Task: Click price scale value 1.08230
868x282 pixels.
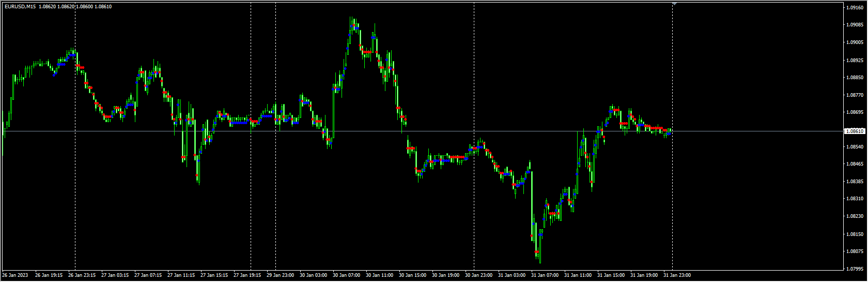Action: pyautogui.click(x=856, y=216)
